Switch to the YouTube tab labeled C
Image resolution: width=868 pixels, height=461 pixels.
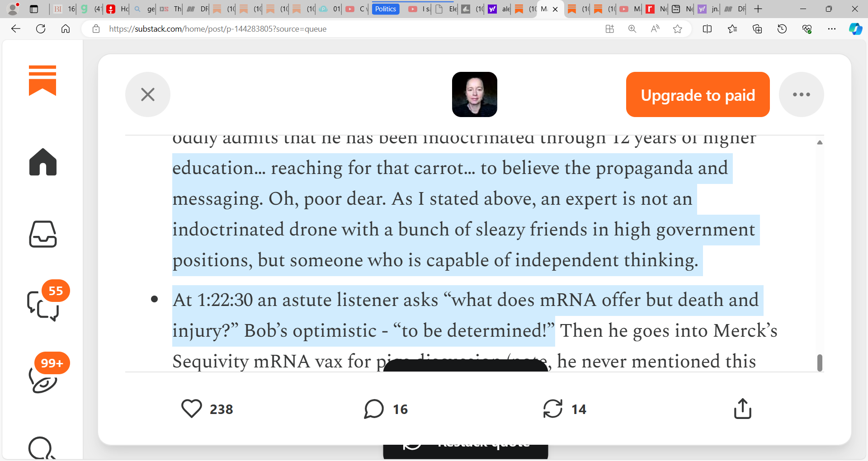pyautogui.click(x=356, y=9)
